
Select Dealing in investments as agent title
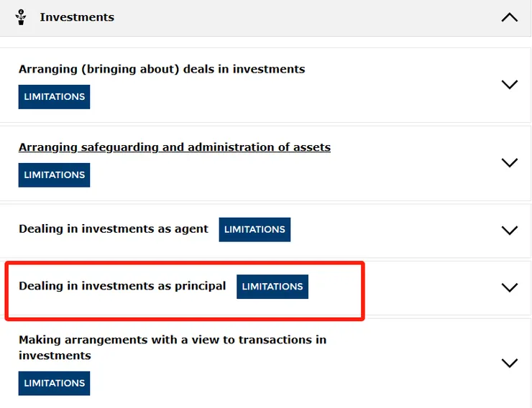click(x=114, y=229)
